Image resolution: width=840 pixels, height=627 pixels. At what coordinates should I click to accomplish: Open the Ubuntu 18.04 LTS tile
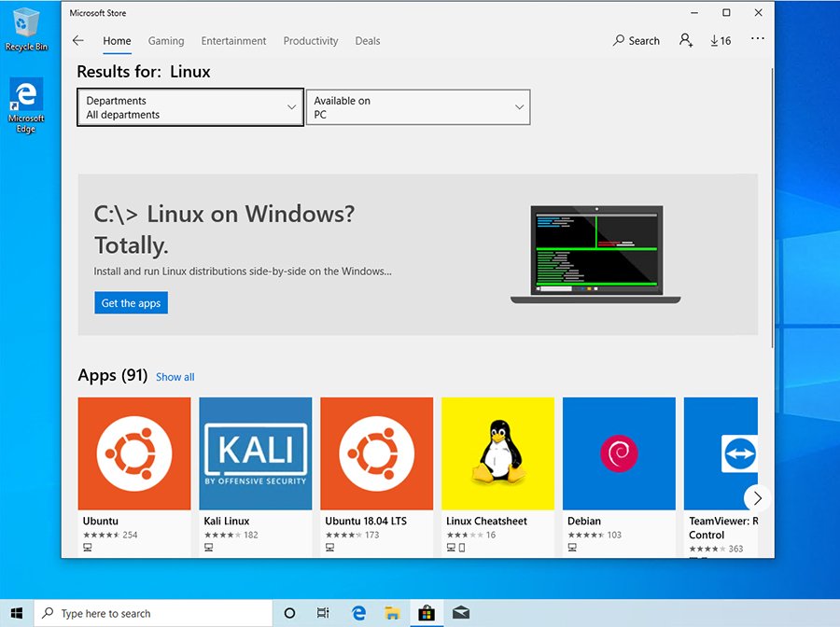[x=376, y=453]
